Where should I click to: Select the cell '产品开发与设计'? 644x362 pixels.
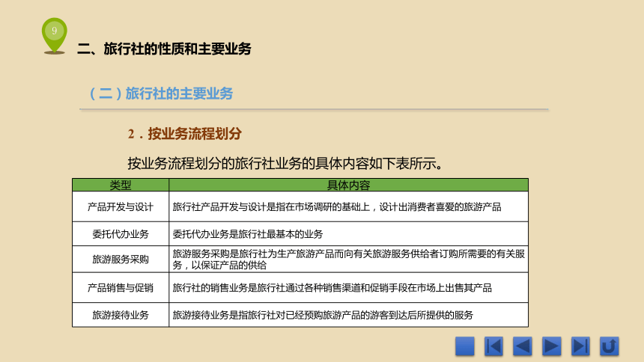(x=121, y=207)
